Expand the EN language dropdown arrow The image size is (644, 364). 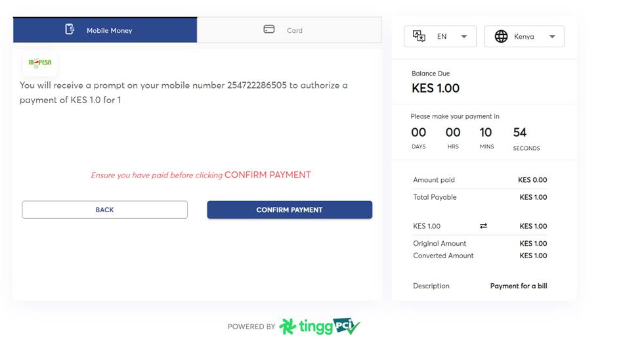tap(463, 37)
